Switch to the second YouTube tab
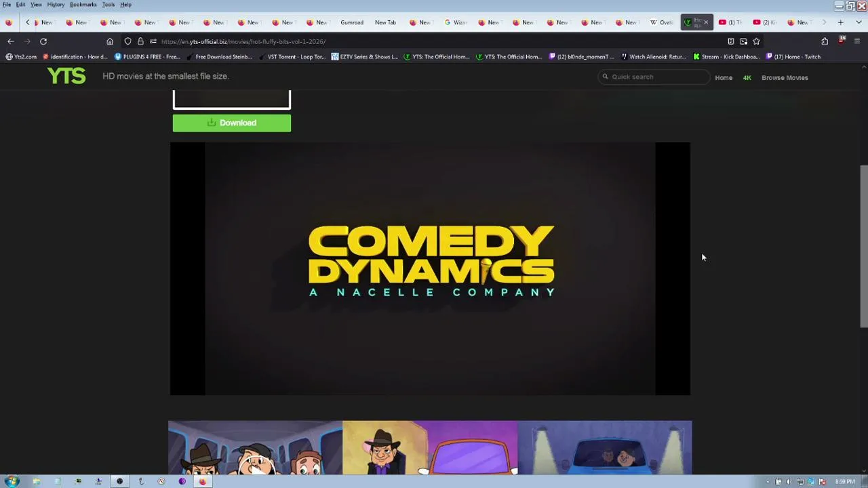This screenshot has height=488, width=868. [766, 22]
